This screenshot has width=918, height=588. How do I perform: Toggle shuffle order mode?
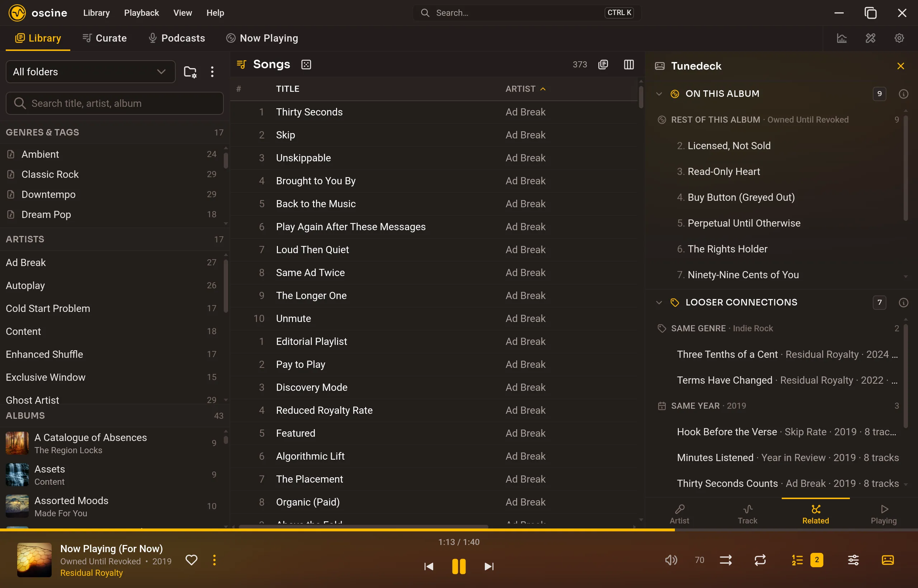tap(725, 560)
